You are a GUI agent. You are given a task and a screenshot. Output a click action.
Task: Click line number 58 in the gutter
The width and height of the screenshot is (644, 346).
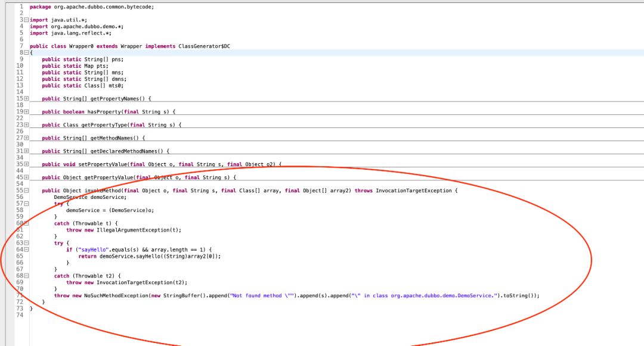tap(20, 210)
